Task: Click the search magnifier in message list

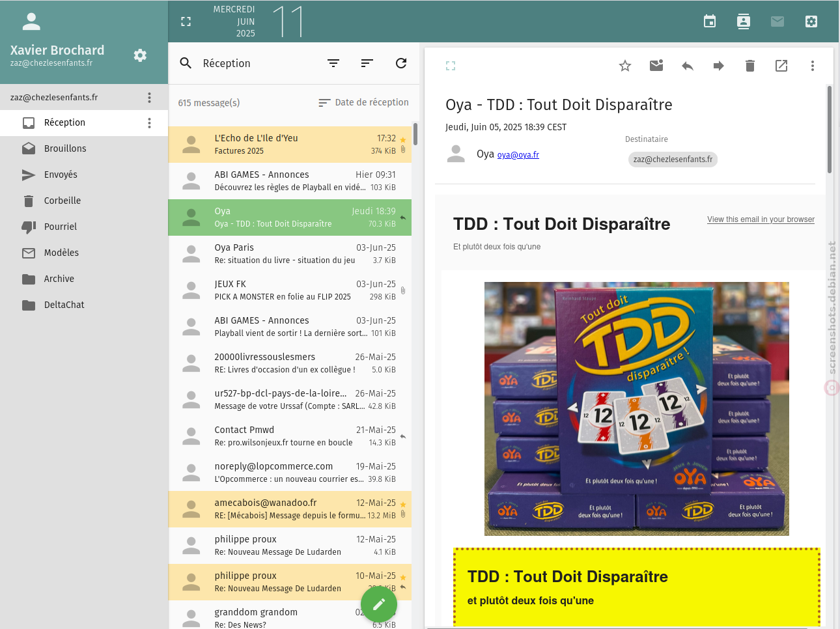Action: (x=186, y=63)
